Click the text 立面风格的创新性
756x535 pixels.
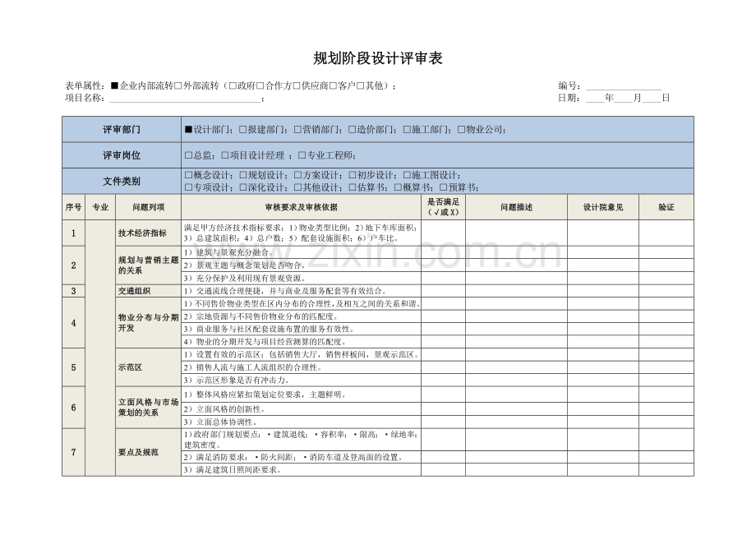coord(228,409)
